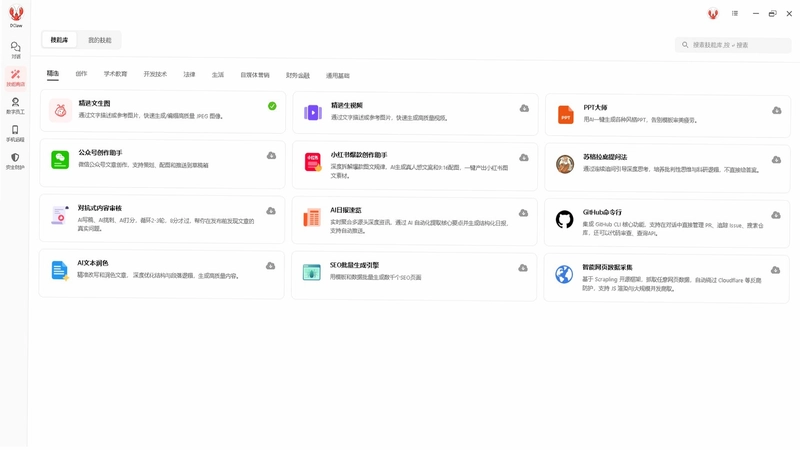The height and width of the screenshot is (450, 800).
Task: Open the AI日报速览 skill title
Action: [x=346, y=210]
